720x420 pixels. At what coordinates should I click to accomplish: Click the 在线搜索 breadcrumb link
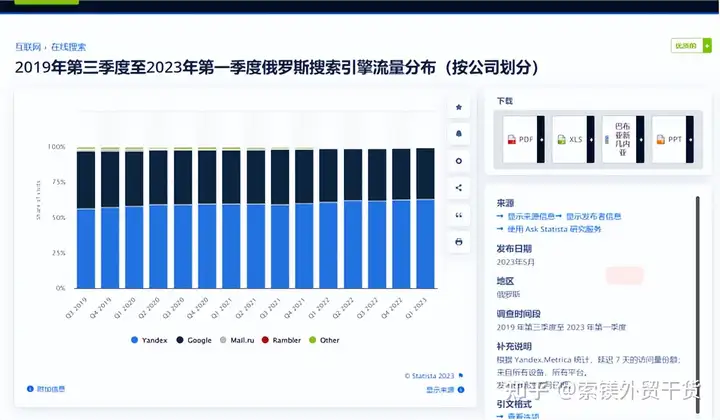point(68,47)
